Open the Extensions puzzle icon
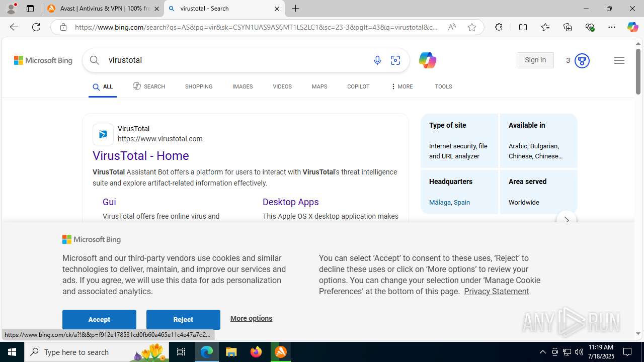The image size is (644, 362). 499,27
